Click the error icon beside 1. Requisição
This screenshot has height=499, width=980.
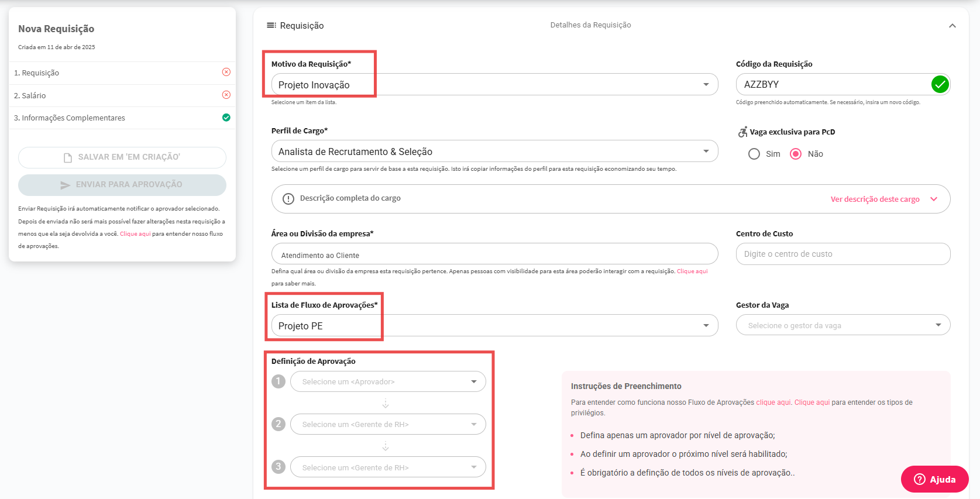(226, 72)
